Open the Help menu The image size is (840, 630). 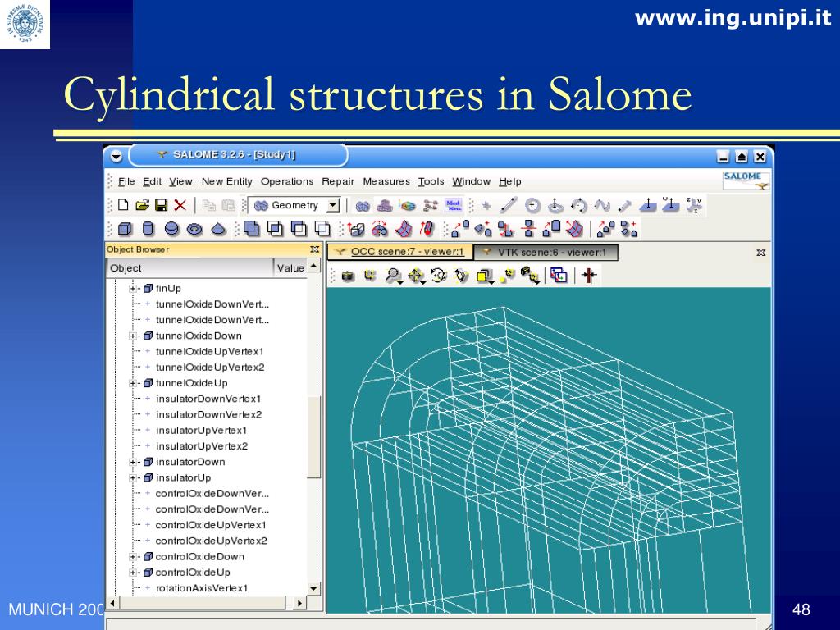510,181
